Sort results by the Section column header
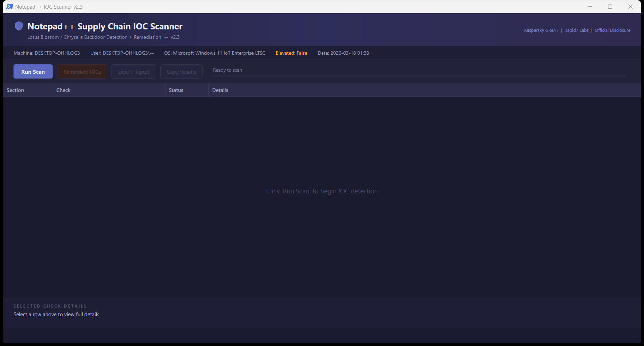644x346 pixels. point(15,90)
